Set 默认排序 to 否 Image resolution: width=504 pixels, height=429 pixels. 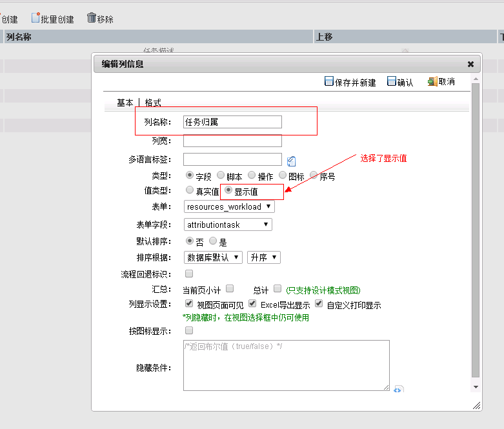tap(190, 241)
